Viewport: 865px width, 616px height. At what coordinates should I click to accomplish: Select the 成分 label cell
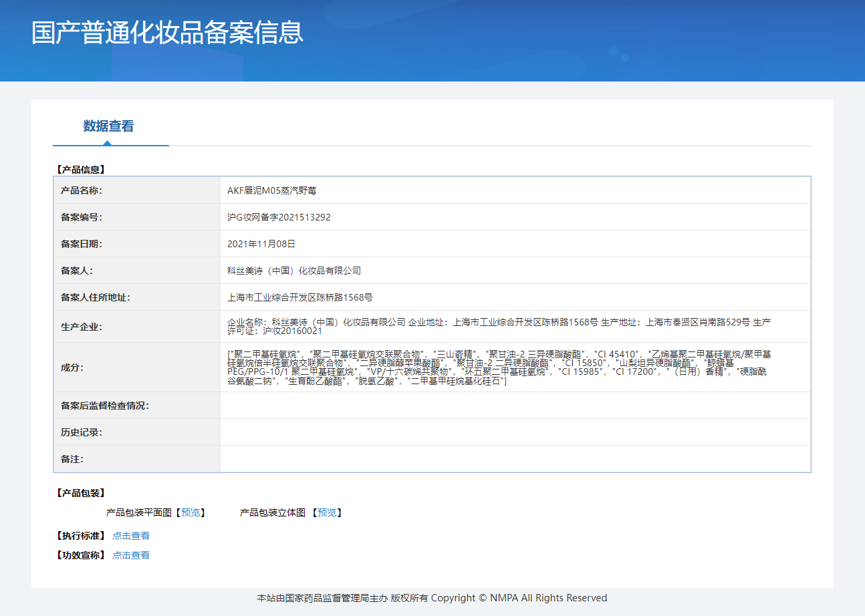[137, 367]
